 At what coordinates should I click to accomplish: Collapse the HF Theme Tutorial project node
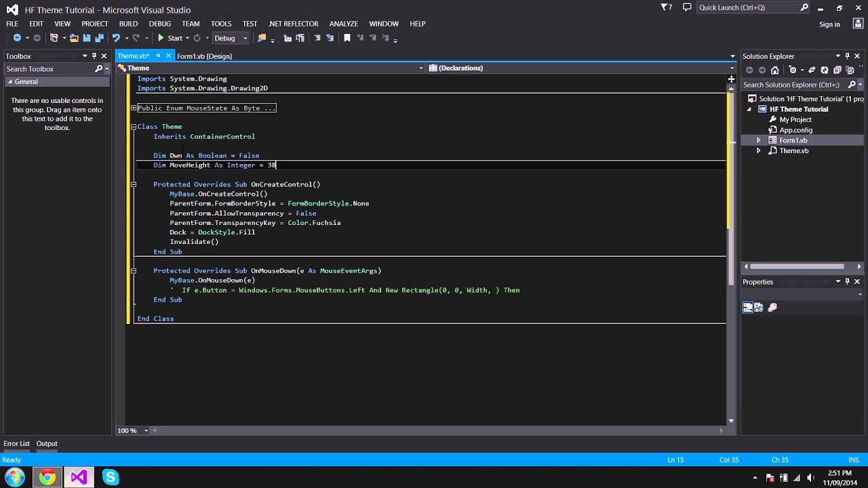749,109
